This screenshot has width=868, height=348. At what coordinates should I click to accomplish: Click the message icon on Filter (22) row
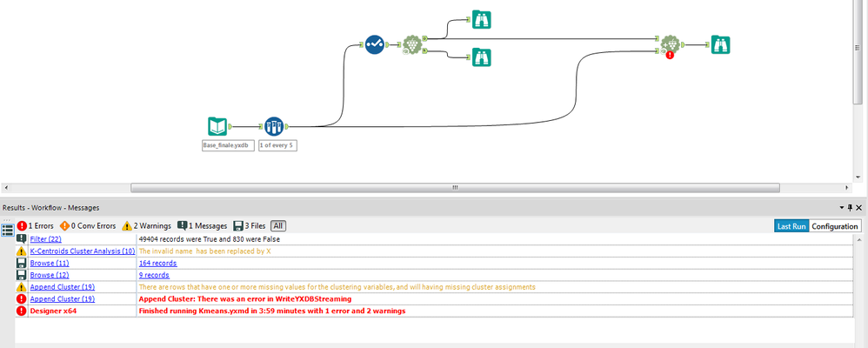click(x=22, y=239)
